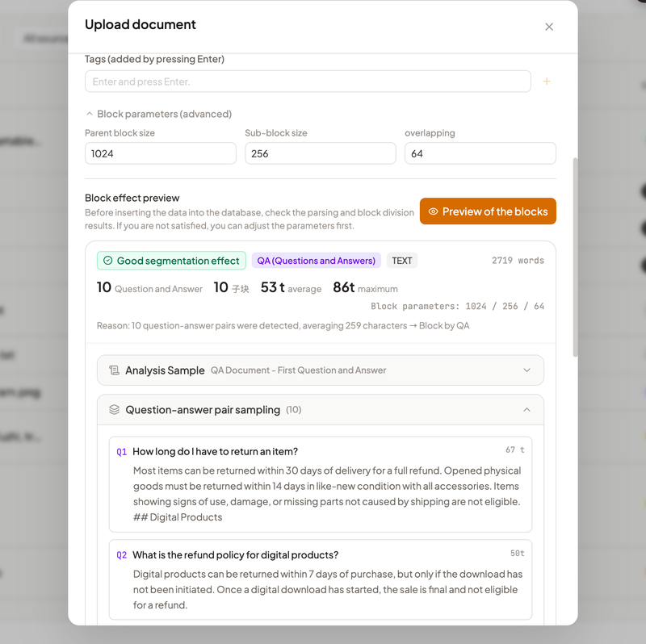Collapse the Question-answer pair sampling section
Viewport: 646px width, 644px height.
click(x=526, y=410)
